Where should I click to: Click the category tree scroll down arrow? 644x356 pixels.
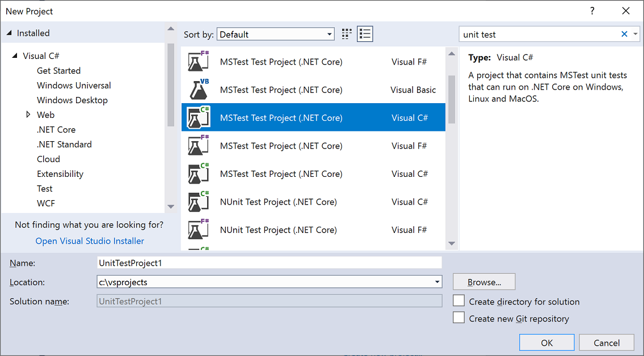[171, 207]
